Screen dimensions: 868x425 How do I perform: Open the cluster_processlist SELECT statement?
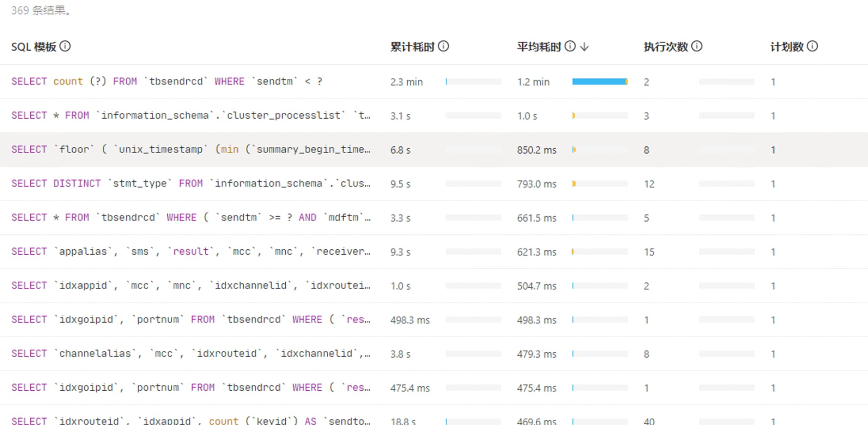click(190, 116)
